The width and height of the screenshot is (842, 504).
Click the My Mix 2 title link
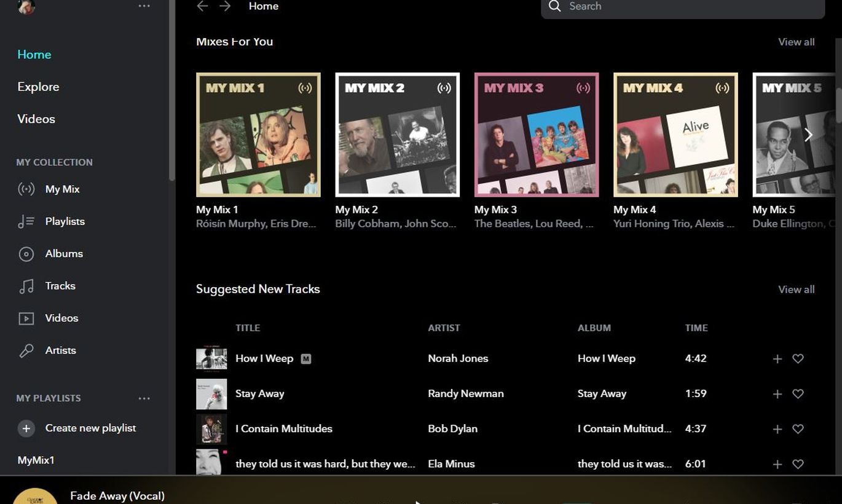[x=356, y=210]
